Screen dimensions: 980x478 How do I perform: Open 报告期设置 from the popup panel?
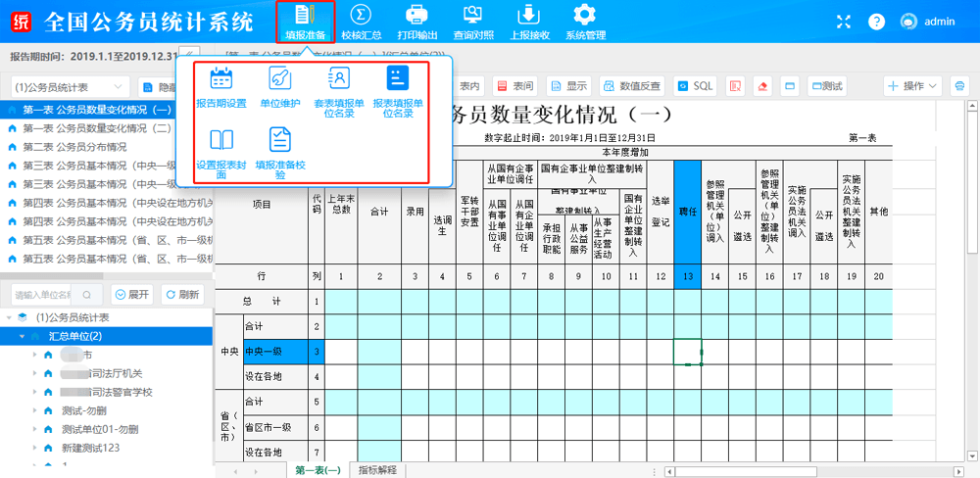tap(220, 87)
